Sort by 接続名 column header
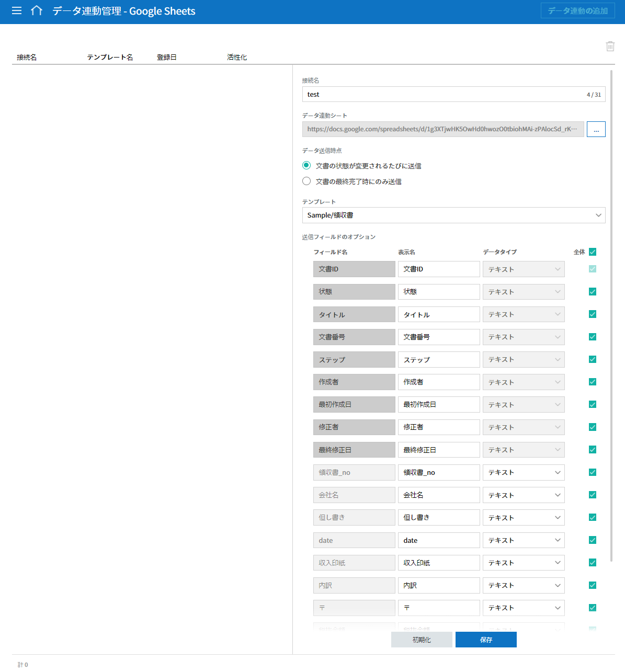The image size is (625, 672). [x=27, y=58]
